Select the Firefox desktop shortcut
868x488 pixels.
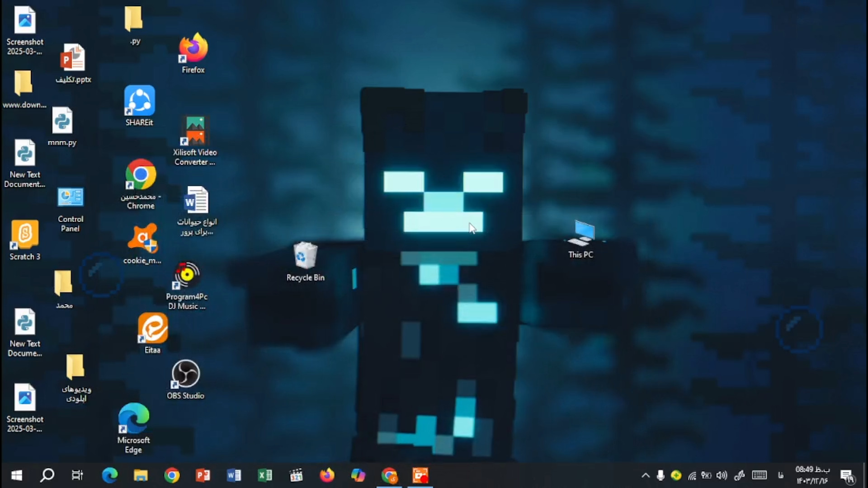[193, 53]
